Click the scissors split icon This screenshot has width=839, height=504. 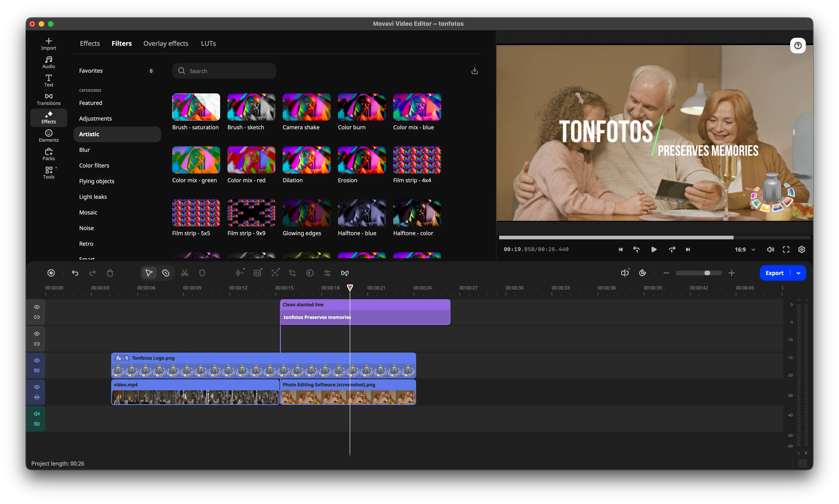tap(184, 273)
